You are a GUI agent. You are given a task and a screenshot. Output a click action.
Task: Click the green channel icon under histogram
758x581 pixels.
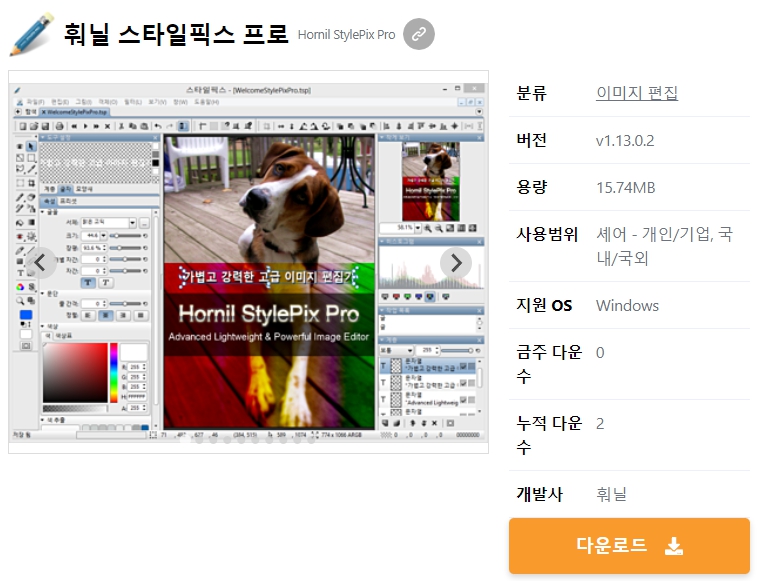point(407,297)
